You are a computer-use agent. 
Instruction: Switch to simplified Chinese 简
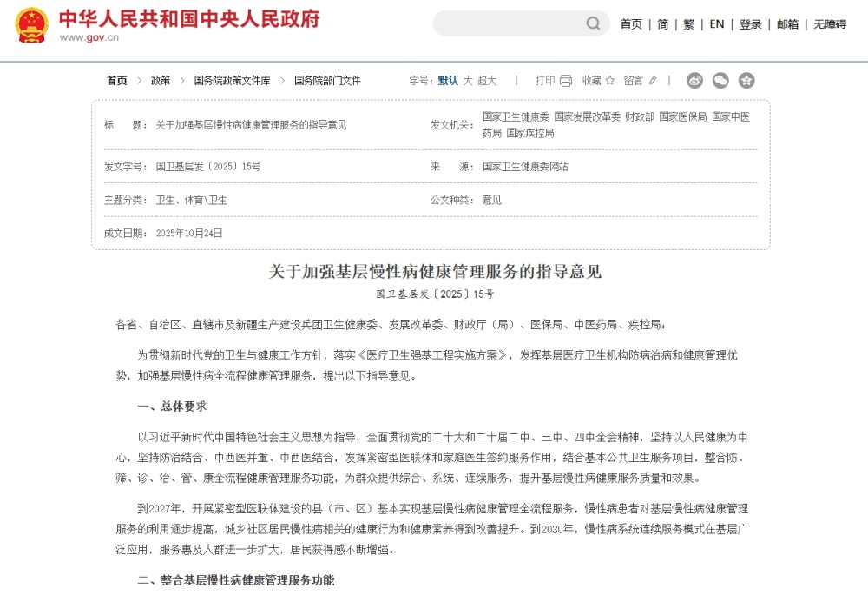point(663,24)
